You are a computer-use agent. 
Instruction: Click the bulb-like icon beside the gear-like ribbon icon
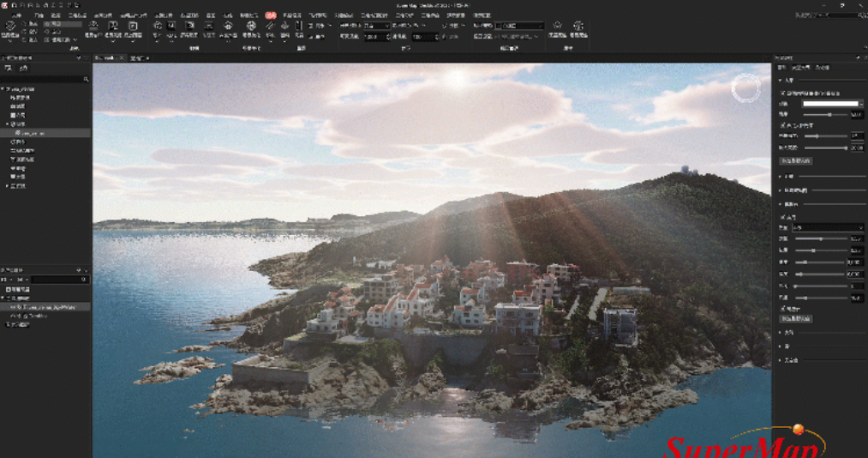(x=558, y=26)
